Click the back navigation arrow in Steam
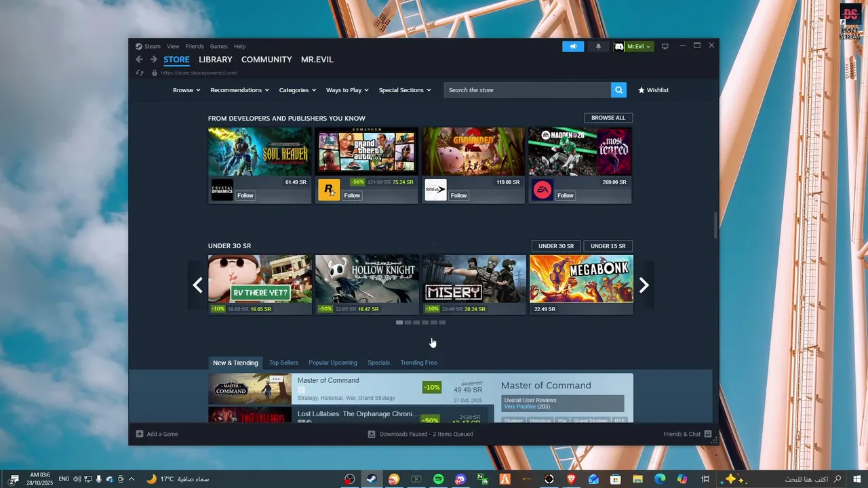 tap(139, 60)
